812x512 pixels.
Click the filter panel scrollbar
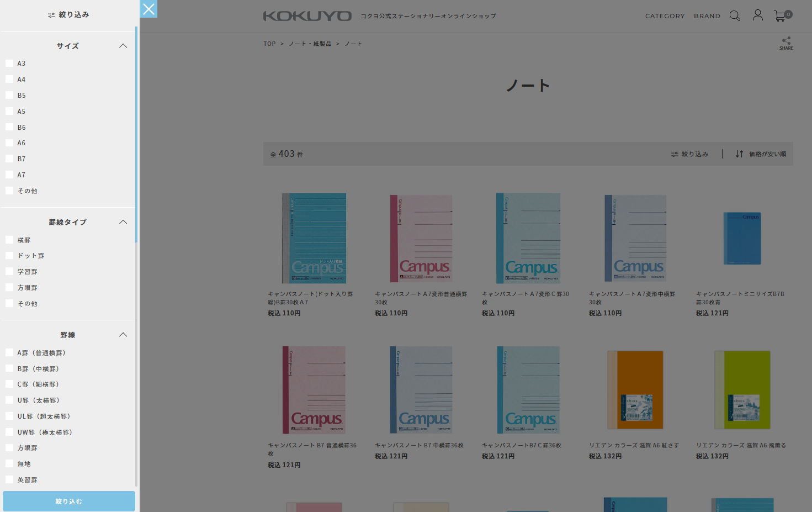click(136, 133)
